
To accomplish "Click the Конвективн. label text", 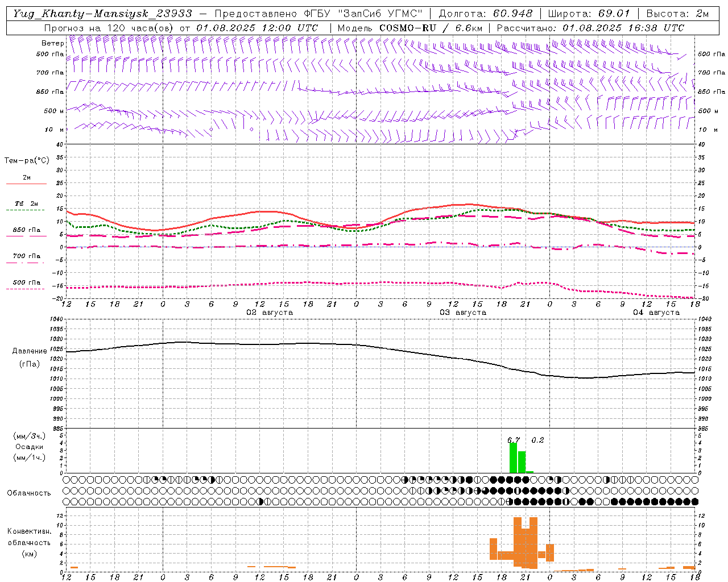I will 29,531.
